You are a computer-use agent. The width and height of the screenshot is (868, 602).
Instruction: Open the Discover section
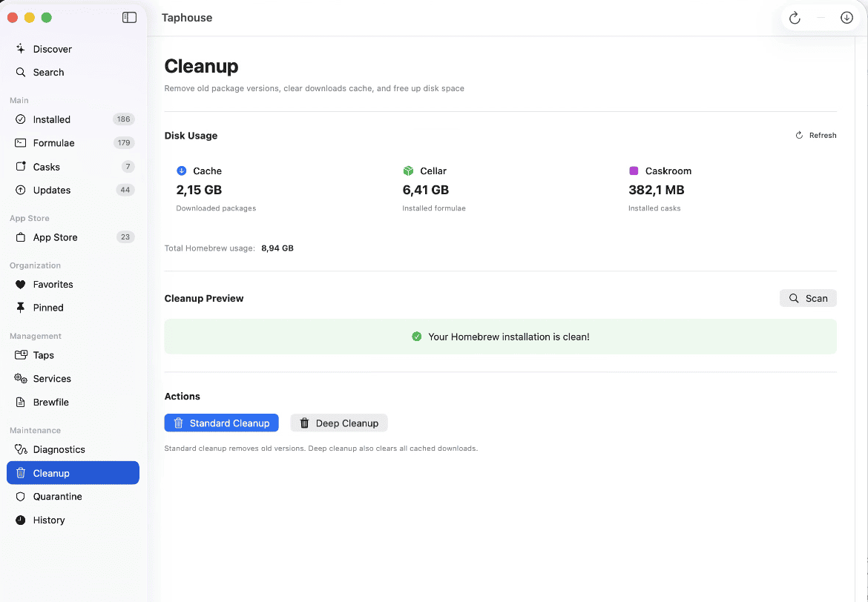[x=52, y=49]
